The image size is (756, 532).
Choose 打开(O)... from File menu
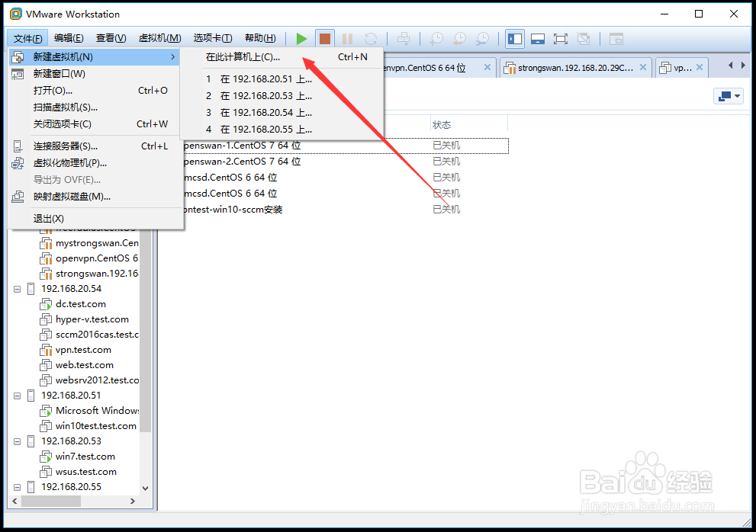coord(95,91)
